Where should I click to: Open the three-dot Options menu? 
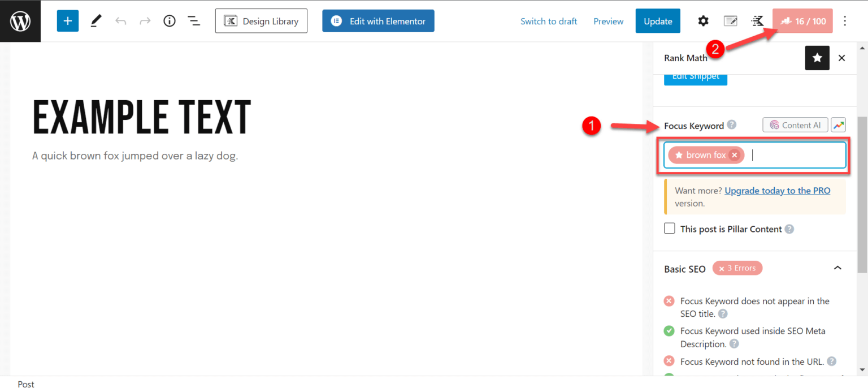click(845, 21)
